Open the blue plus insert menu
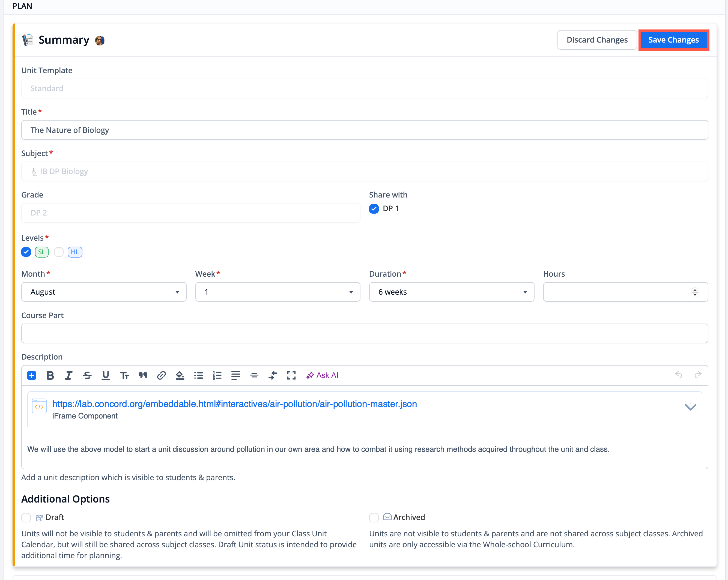The image size is (728, 580). tap(32, 375)
